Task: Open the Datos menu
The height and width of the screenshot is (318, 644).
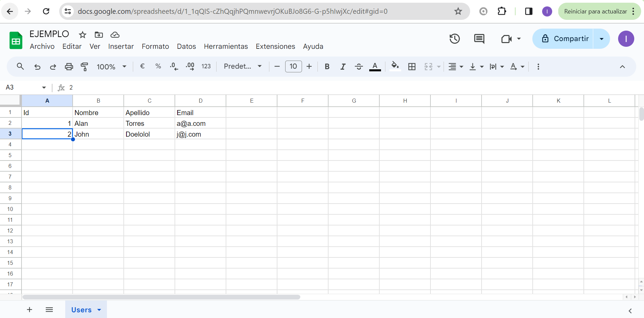Action: point(186,46)
